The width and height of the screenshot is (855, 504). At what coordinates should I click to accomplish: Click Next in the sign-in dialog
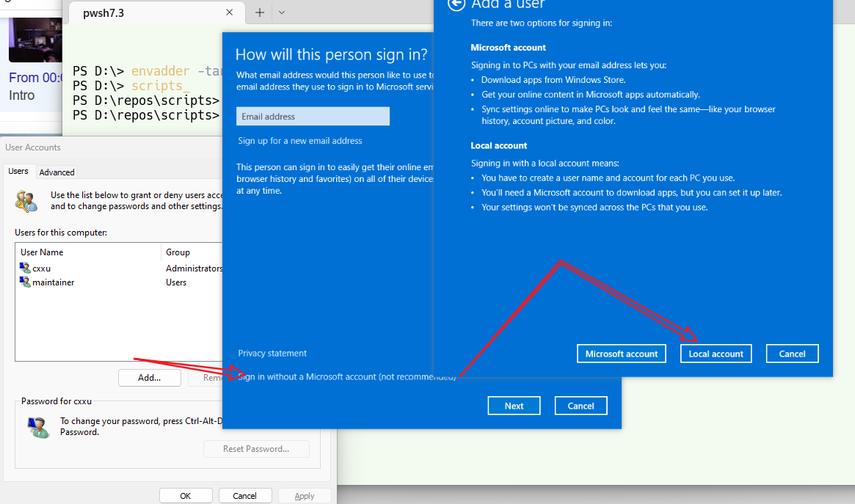coord(514,406)
